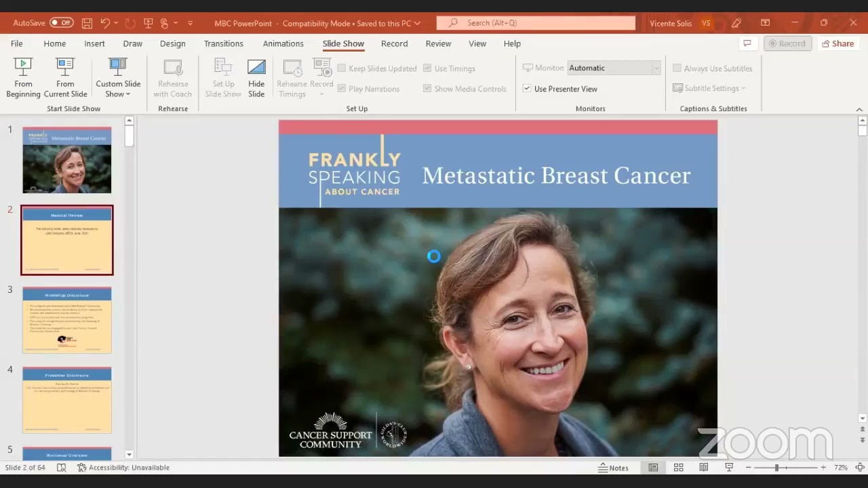This screenshot has height=488, width=868.
Task: Switch to Slide Sorter view
Action: pyautogui.click(x=678, y=468)
